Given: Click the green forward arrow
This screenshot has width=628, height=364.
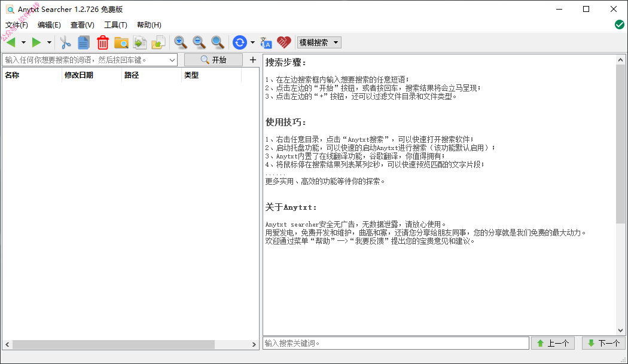Looking at the screenshot, I should coord(36,42).
